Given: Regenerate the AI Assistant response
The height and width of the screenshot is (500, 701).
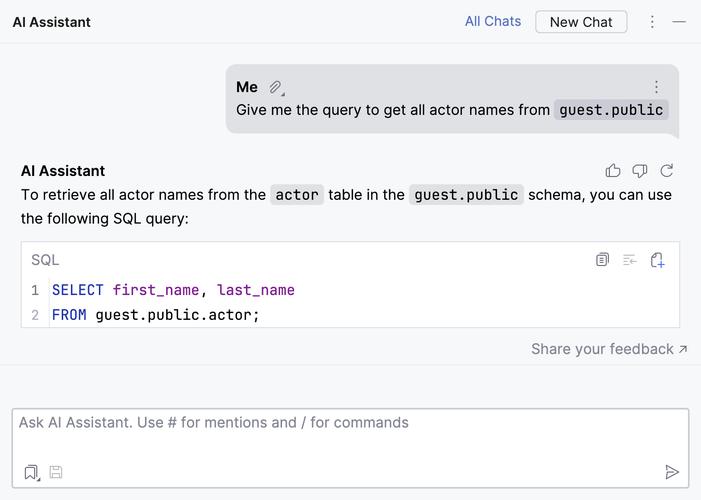Looking at the screenshot, I should [x=667, y=170].
